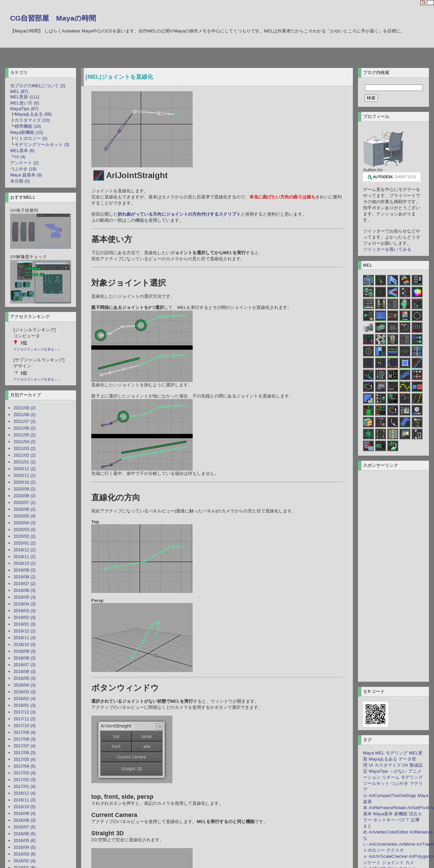Screen dimensions: 434x868
Task: Open the 折れ曲がっている方向にジョイントの方向付けするスクリプト link
Action: click(x=179, y=214)
